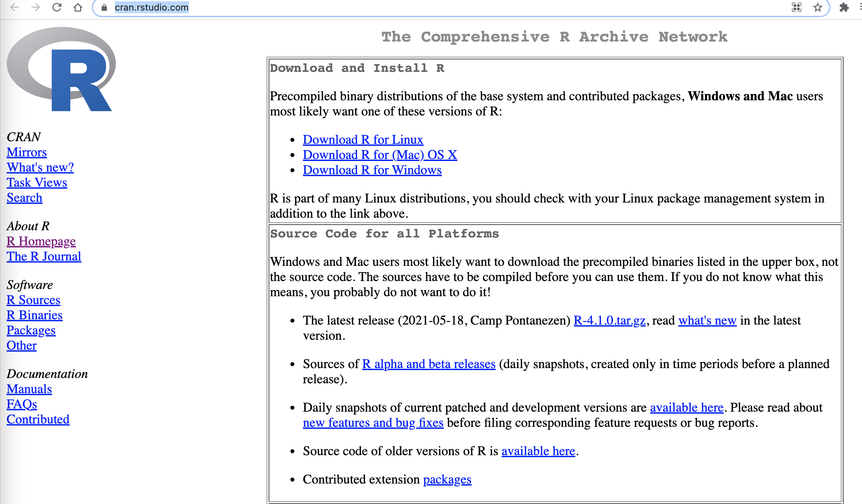Open the FAQs documentation link
This screenshot has height=504, width=862.
(x=21, y=404)
